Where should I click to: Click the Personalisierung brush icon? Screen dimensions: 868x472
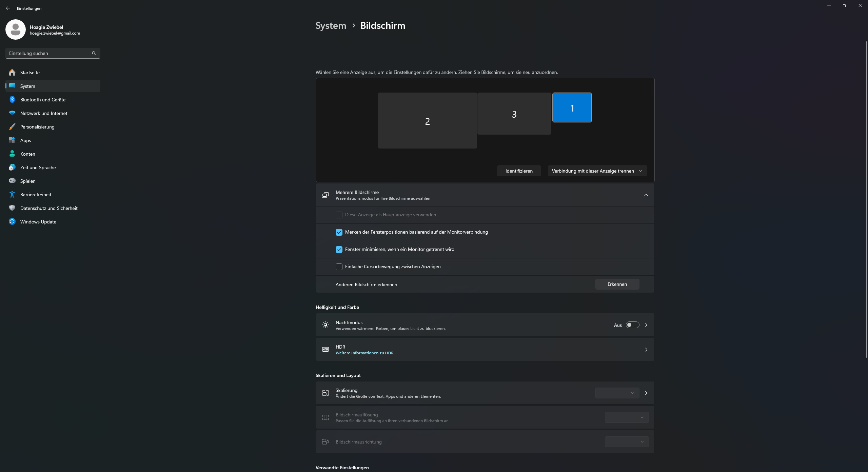click(12, 126)
